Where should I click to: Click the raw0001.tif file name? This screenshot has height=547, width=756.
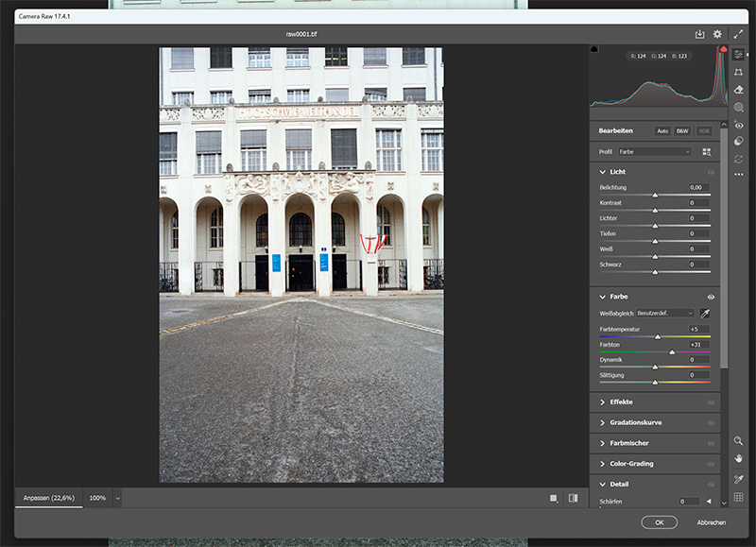click(301, 34)
